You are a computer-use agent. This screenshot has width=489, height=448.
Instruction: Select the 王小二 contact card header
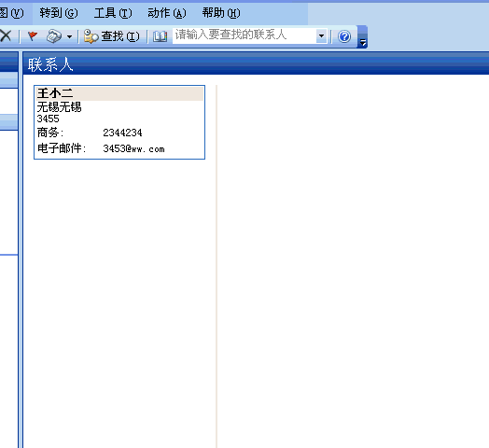click(119, 93)
